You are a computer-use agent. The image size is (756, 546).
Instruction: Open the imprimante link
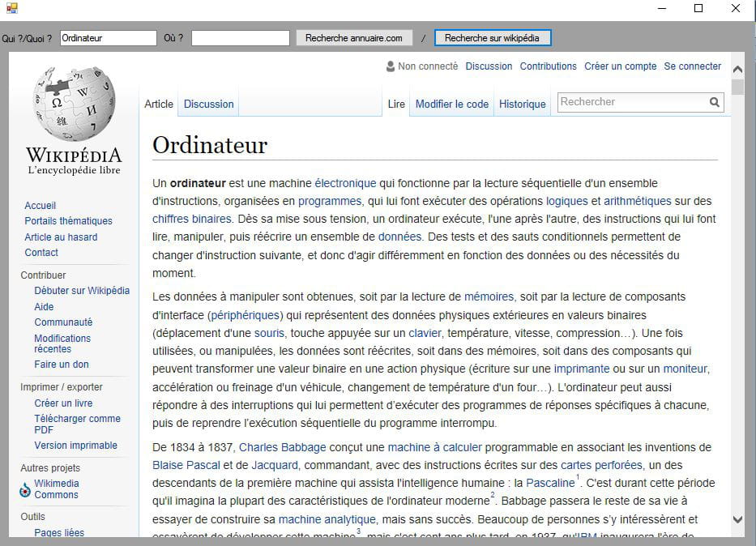point(582,369)
